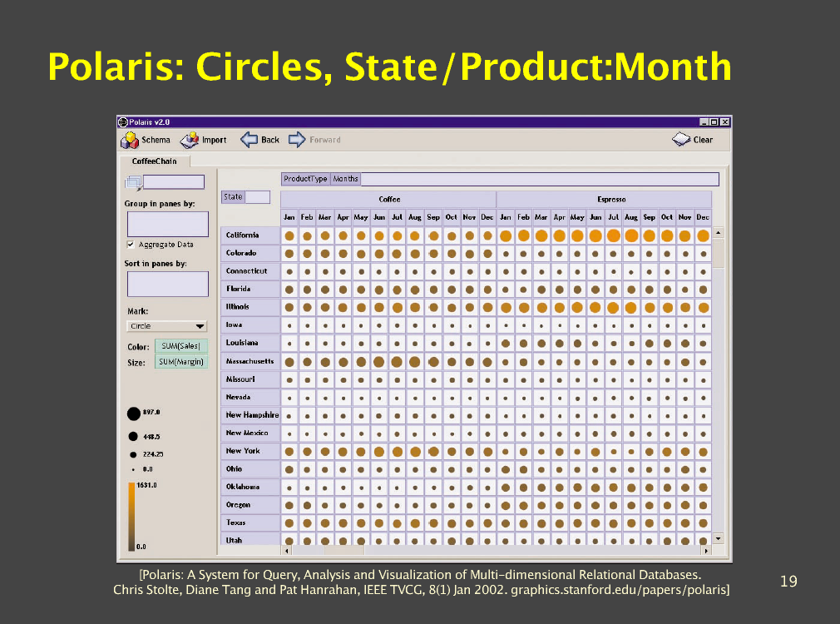Select the Texas row label
Image resolution: width=840 pixels, height=624 pixels.
250,522
